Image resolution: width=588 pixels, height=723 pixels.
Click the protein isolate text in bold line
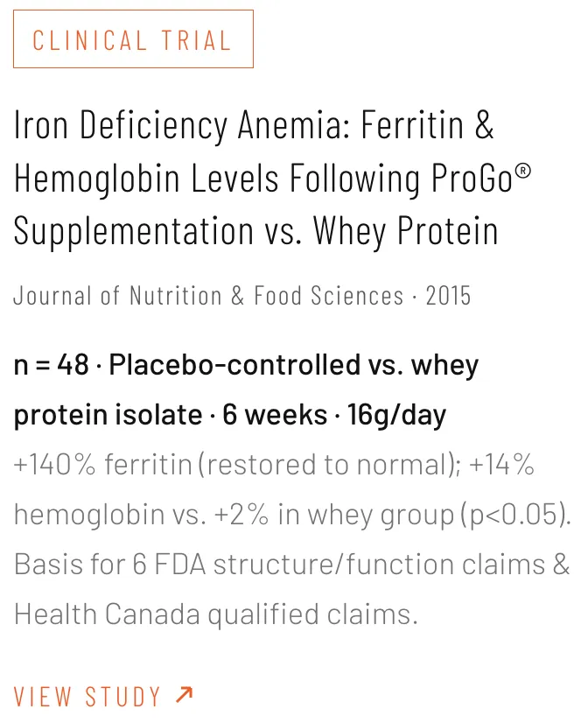(x=108, y=415)
